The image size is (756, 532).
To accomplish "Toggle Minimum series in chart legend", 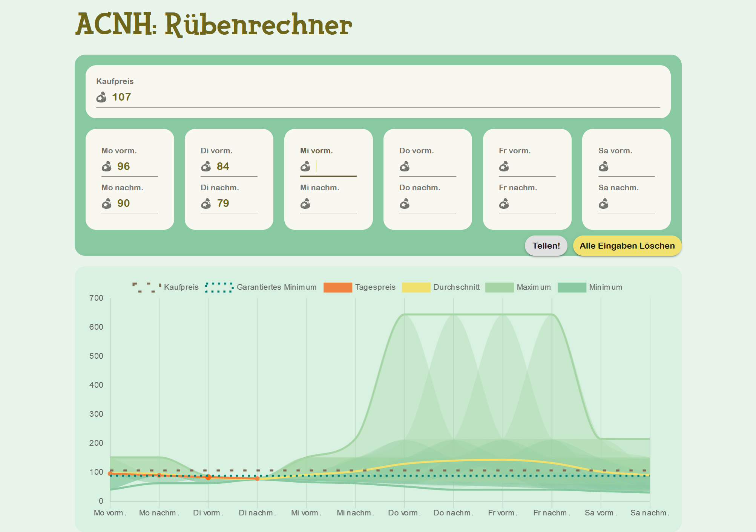I will 590,287.
